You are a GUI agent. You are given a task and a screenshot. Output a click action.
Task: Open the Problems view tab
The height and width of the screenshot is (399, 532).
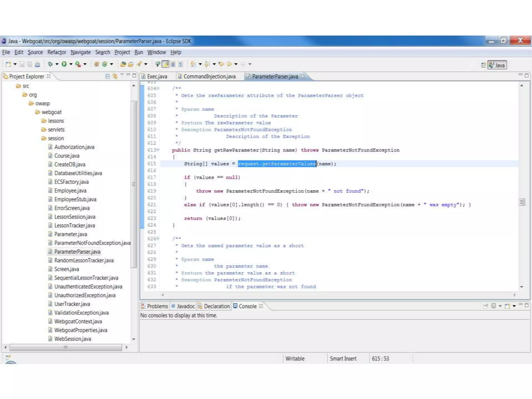[x=155, y=306]
